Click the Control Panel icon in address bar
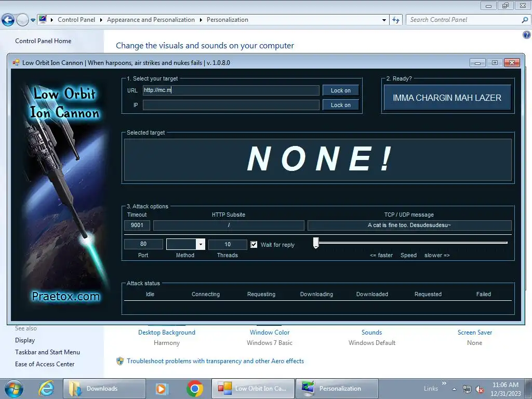The height and width of the screenshot is (399, 532). [x=43, y=19]
